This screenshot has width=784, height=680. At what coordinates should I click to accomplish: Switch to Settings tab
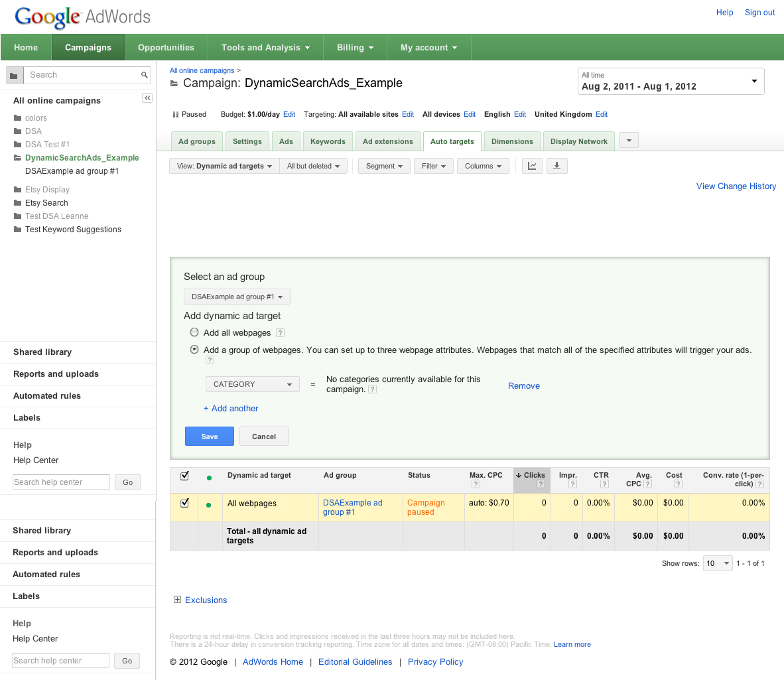click(247, 141)
